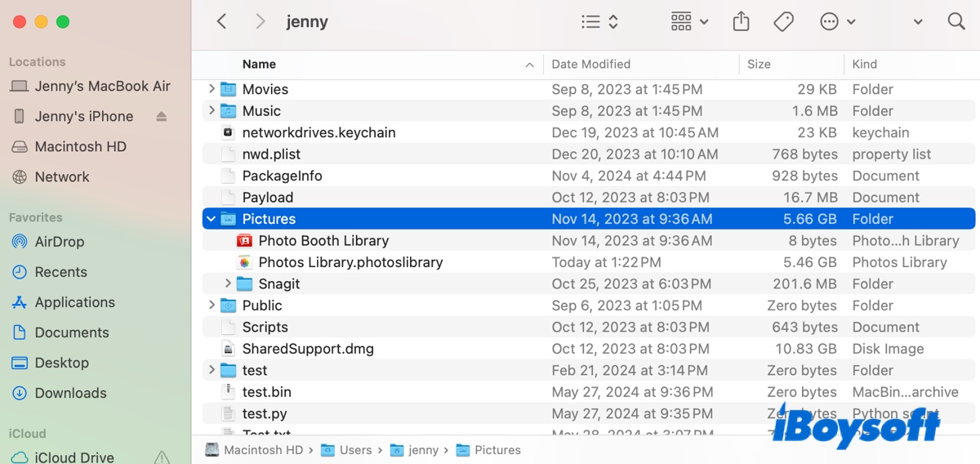
Task: Click Users in path bar
Action: (x=346, y=450)
